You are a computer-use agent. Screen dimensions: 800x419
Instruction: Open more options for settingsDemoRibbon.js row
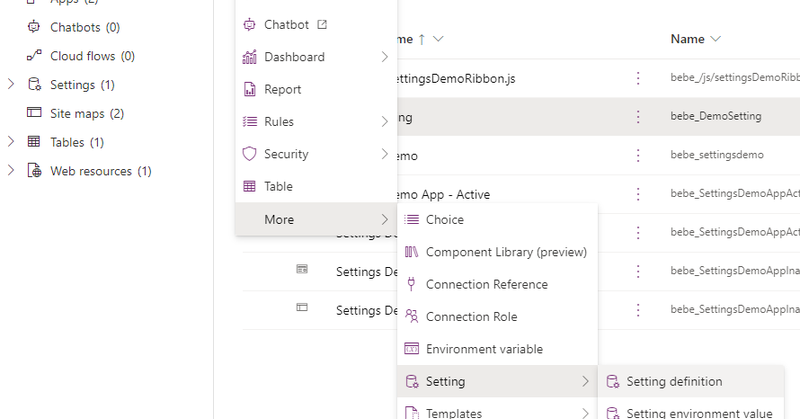(x=638, y=78)
